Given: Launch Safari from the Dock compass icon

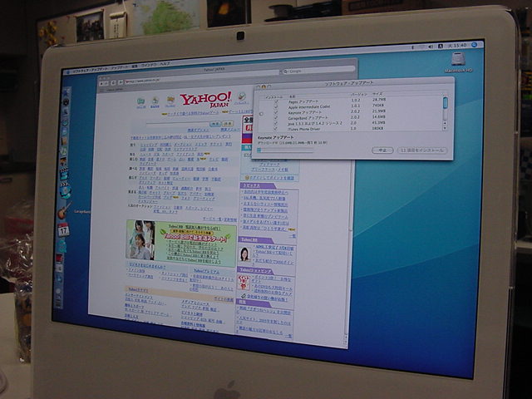Looking at the screenshot, I should 65,121.
